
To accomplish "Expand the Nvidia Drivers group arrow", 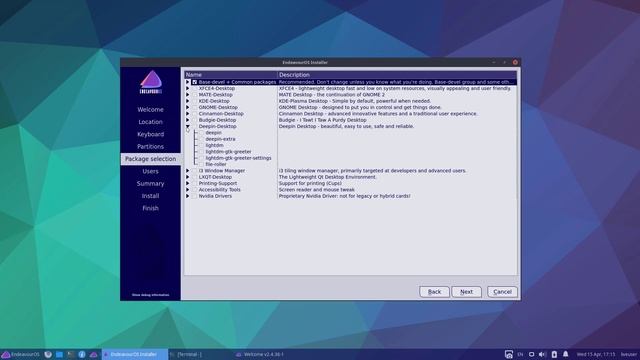I will 188,196.
